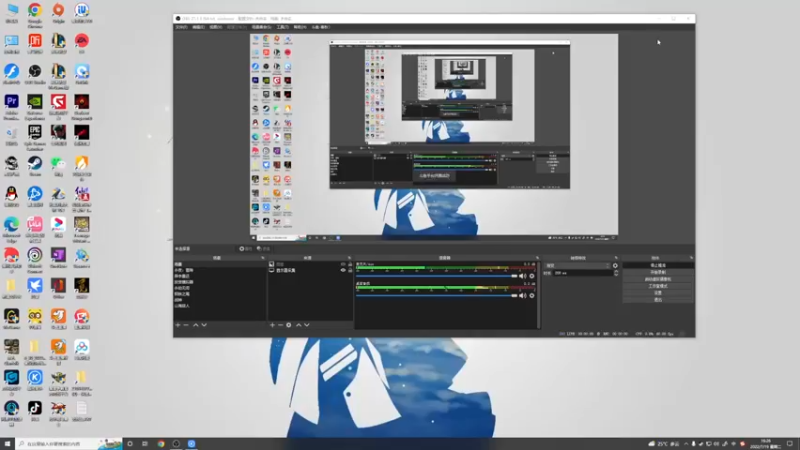Open gear settings for desktop audio track
Image resolution: width=800 pixels, height=450 pixels.
click(x=532, y=295)
